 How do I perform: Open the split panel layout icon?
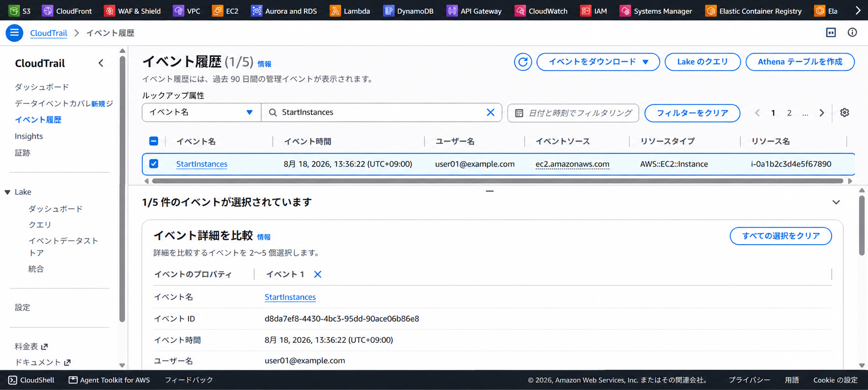click(831, 32)
